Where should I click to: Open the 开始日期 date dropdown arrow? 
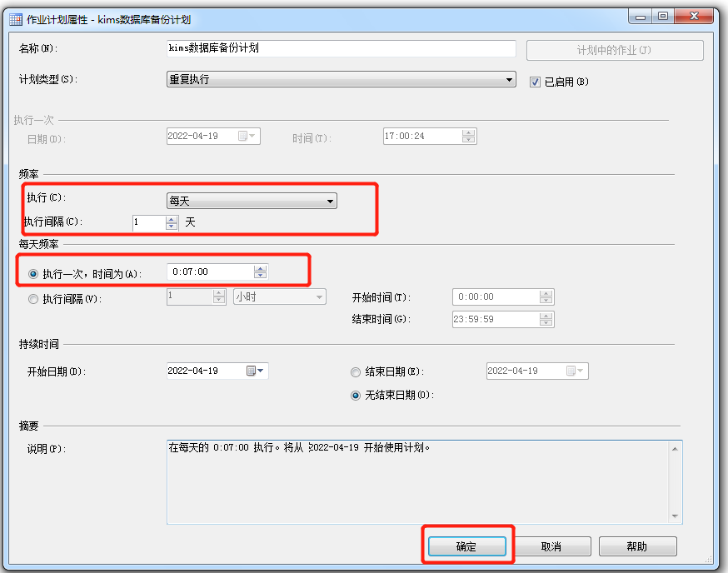pyautogui.click(x=261, y=371)
